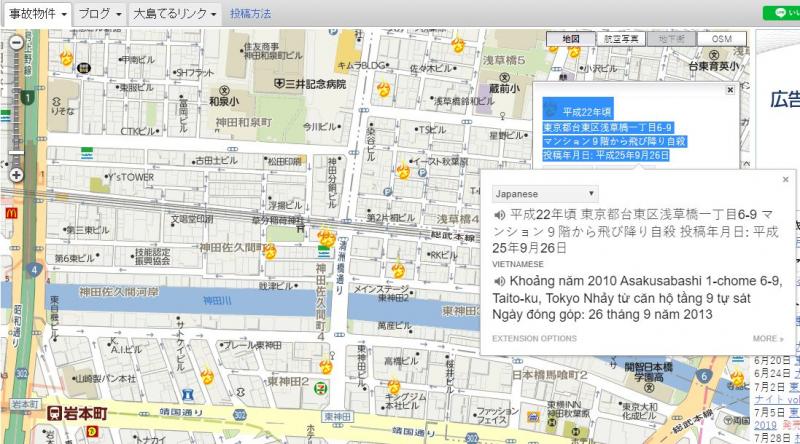This screenshot has width=800, height=444.
Task: Click the 6月24日 sidebar entry
Action: tap(777, 373)
